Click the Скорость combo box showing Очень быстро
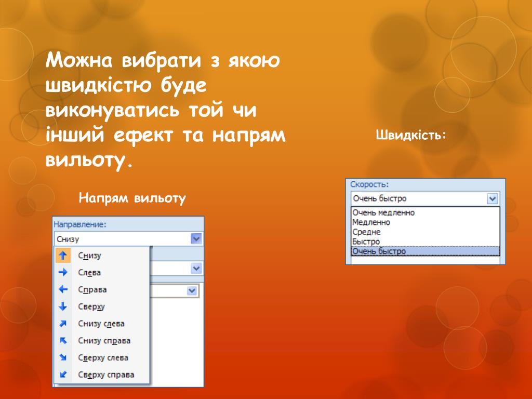This screenshot has height=399, width=532. pos(425,198)
